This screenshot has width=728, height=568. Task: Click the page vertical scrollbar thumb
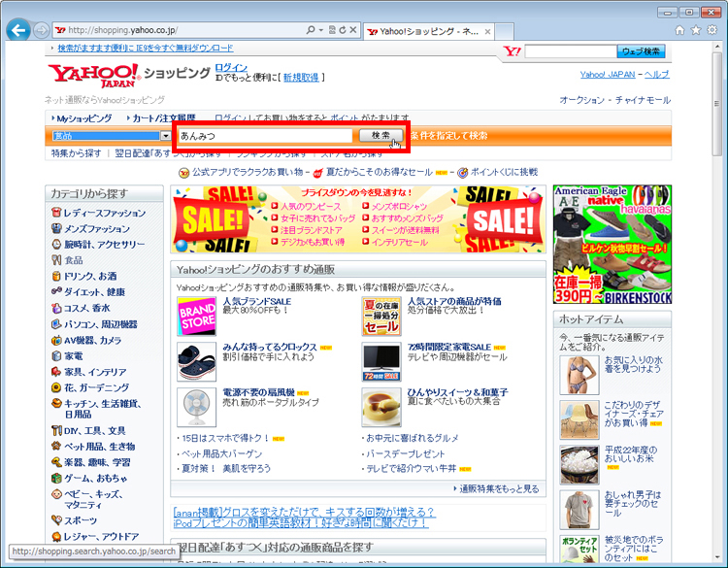[x=717, y=104]
